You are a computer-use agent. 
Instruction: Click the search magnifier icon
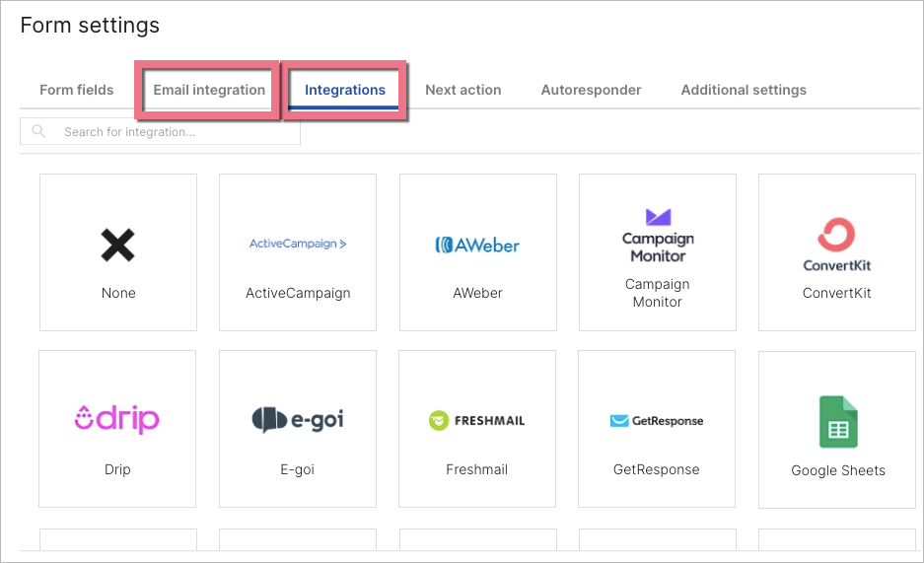(38, 131)
